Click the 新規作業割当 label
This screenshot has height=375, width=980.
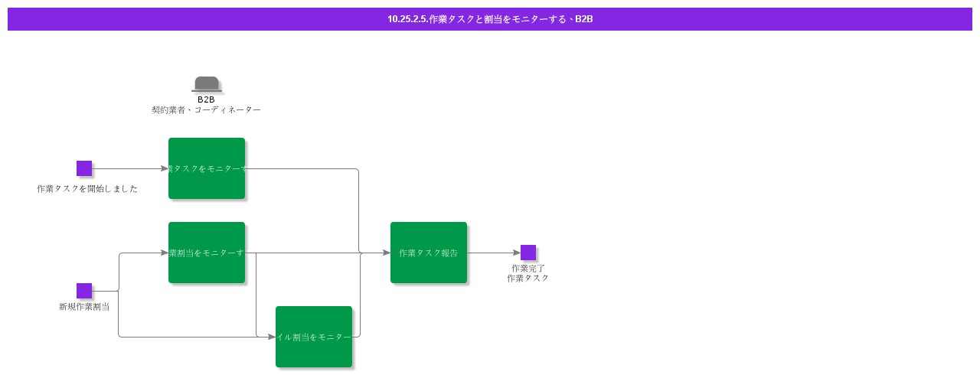click(x=84, y=307)
